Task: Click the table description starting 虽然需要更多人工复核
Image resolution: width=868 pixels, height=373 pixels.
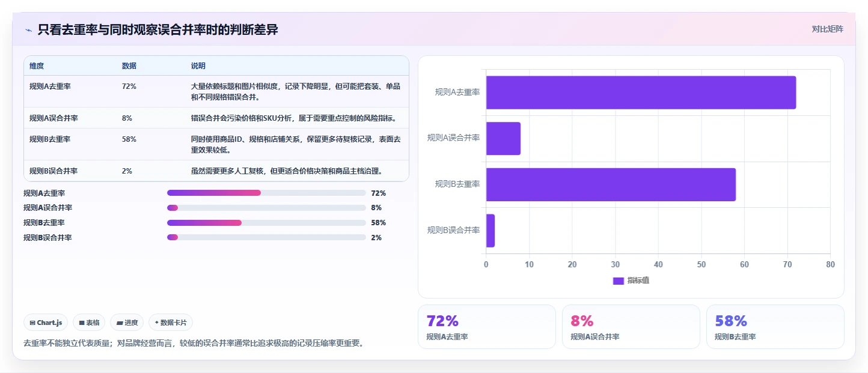Action: 286,171
